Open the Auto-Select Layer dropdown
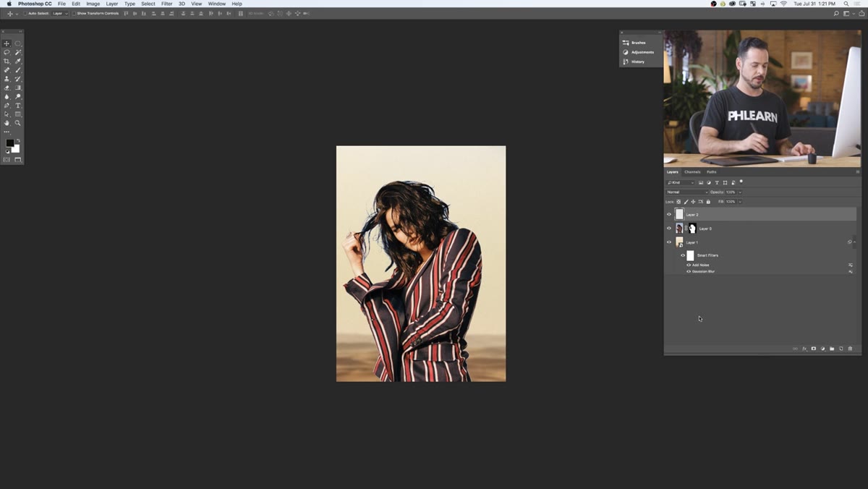The width and height of the screenshot is (868, 489). pos(60,14)
